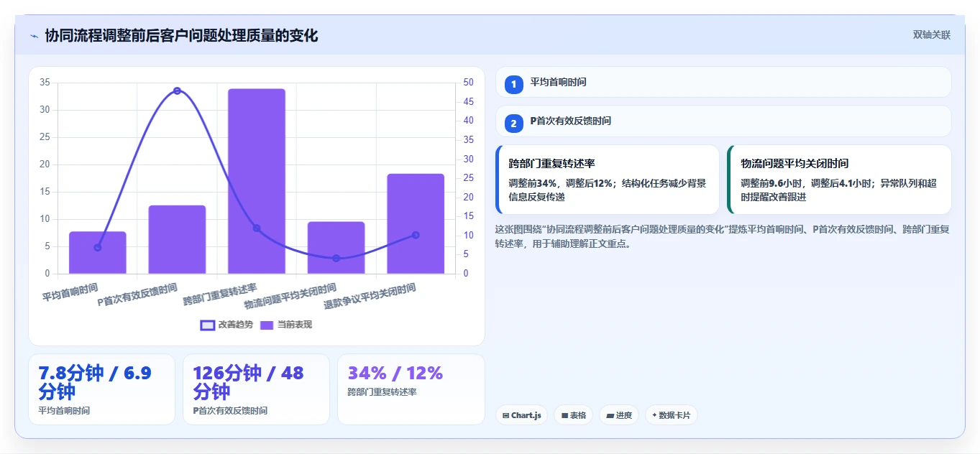Click the 改善趋势 legend color box
This screenshot has width=980, height=454.
(x=207, y=325)
